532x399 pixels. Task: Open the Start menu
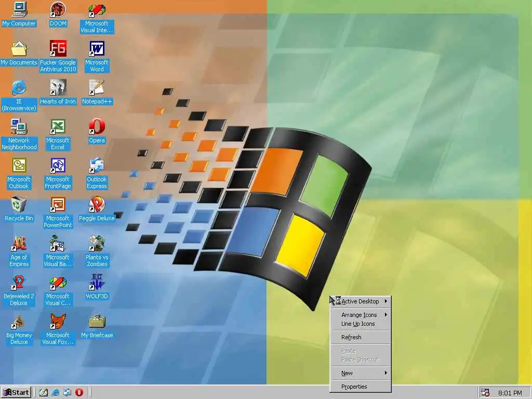[16, 393]
